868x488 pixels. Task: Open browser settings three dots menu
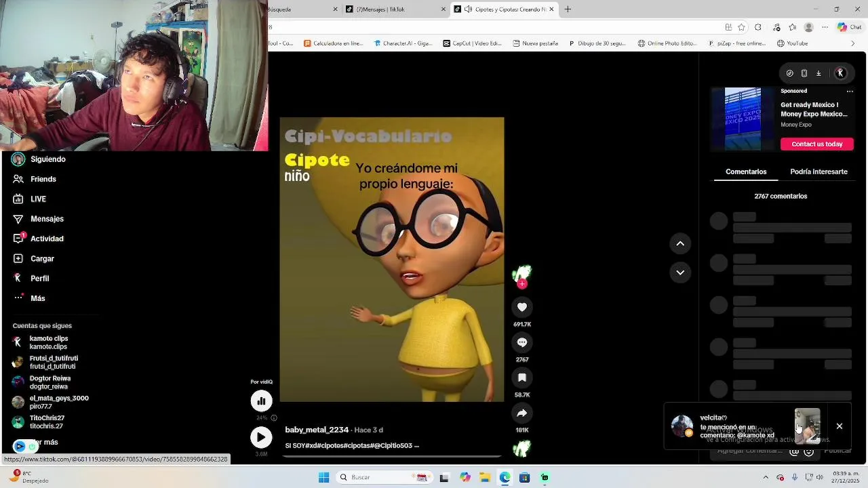tap(825, 27)
